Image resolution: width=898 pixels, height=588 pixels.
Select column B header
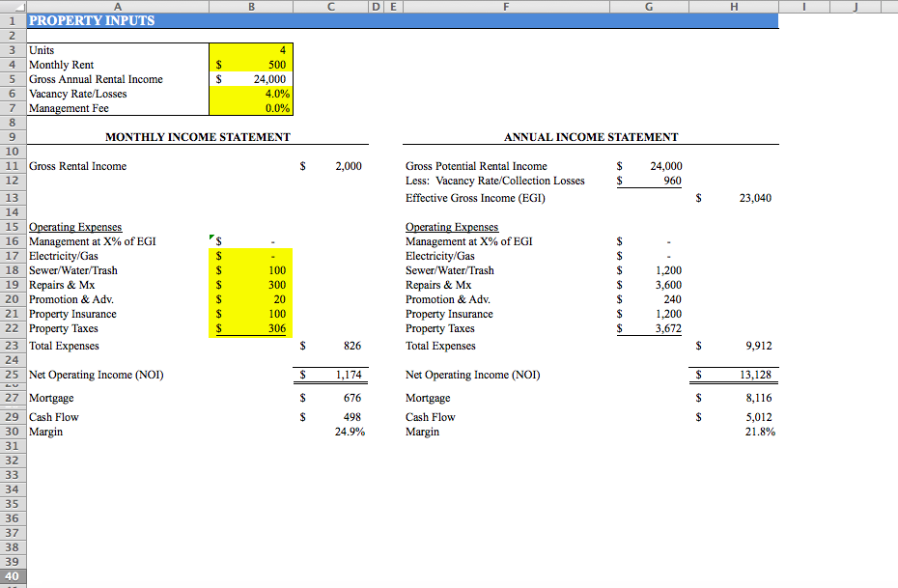(x=251, y=6)
